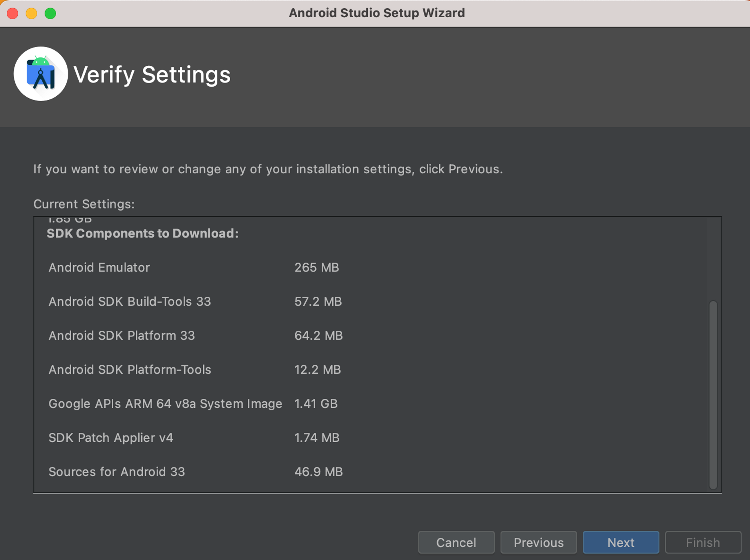
Task: Select the Android SDK Platform-Tools row
Action: tap(130, 369)
